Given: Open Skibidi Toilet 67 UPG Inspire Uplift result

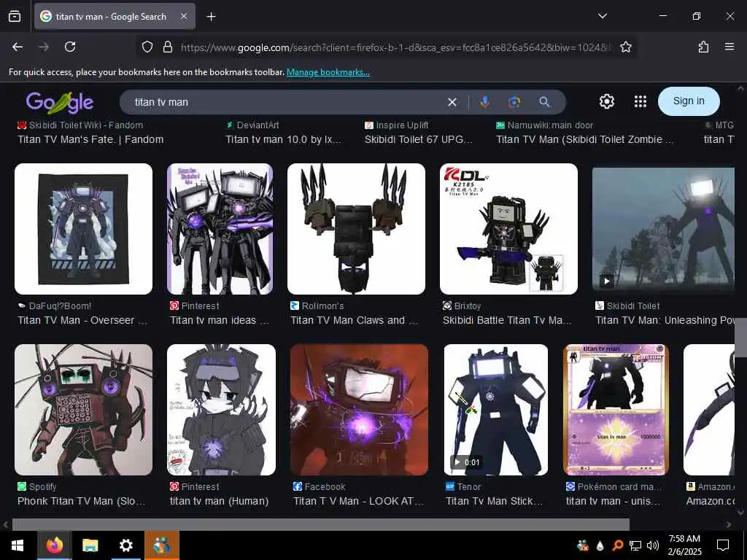Looking at the screenshot, I should 418,139.
